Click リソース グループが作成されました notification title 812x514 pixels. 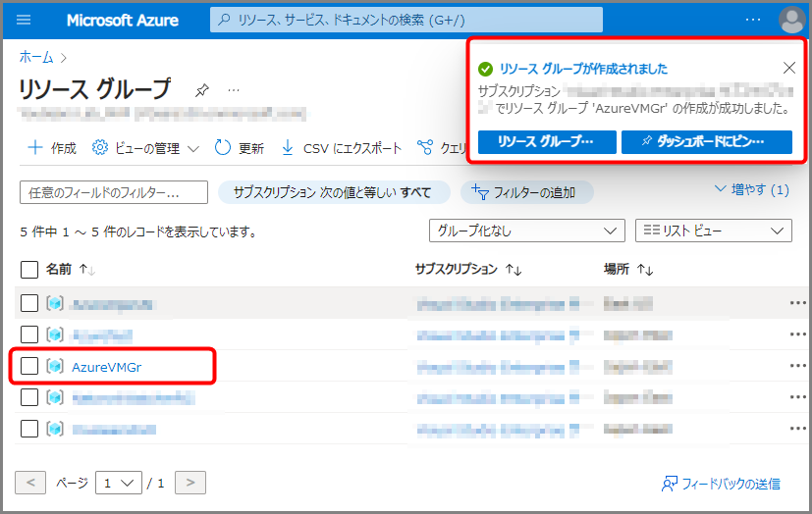pos(583,69)
